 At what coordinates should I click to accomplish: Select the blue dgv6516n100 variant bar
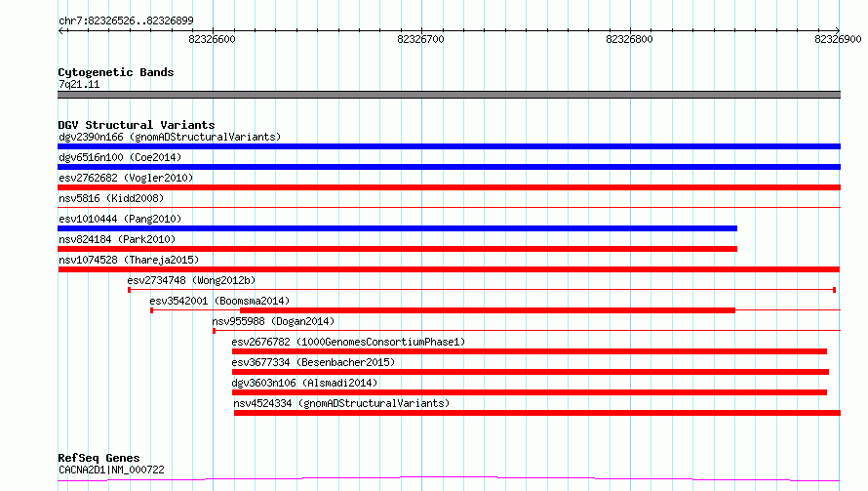(449, 167)
